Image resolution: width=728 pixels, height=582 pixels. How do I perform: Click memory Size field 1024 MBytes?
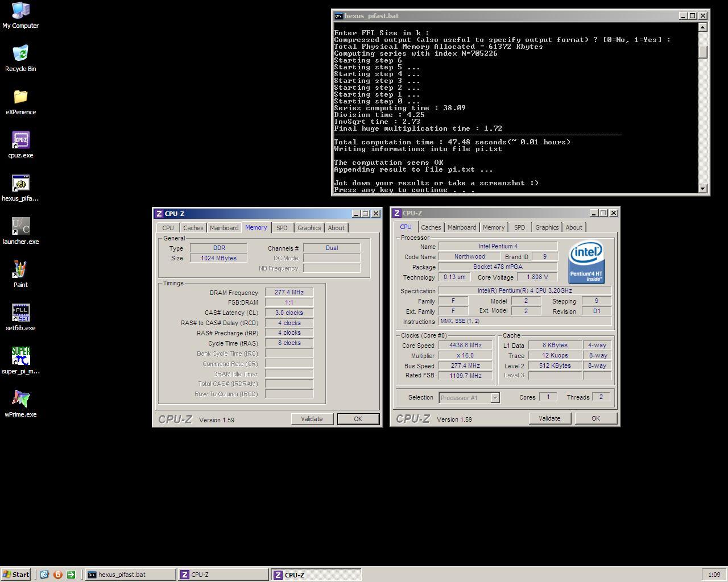[218, 258]
